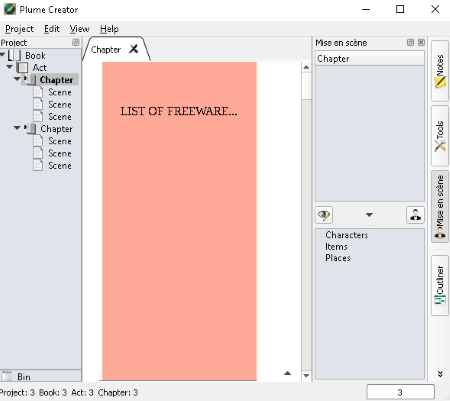Image resolution: width=450 pixels, height=401 pixels.
Task: Click the character person icon button
Action: (x=415, y=215)
